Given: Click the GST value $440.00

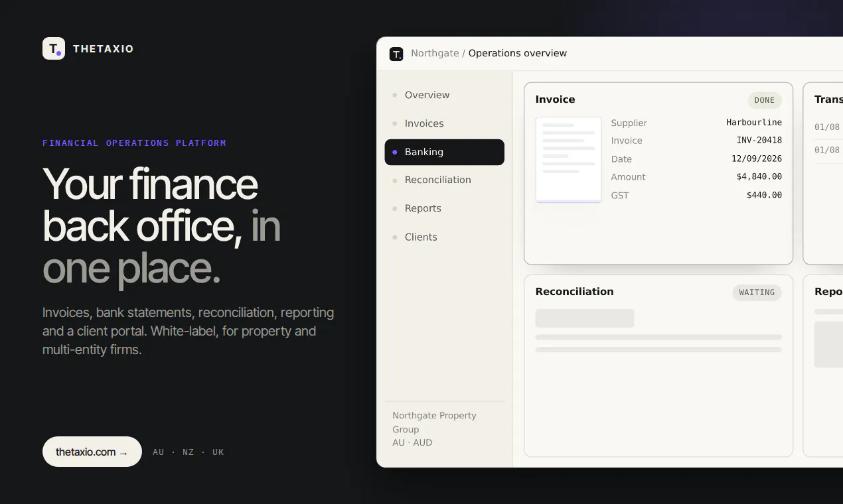Looking at the screenshot, I should (x=765, y=196).
